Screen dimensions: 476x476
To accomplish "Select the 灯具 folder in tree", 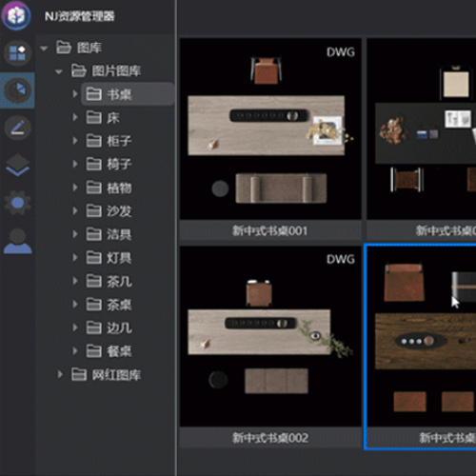I will tap(109, 257).
